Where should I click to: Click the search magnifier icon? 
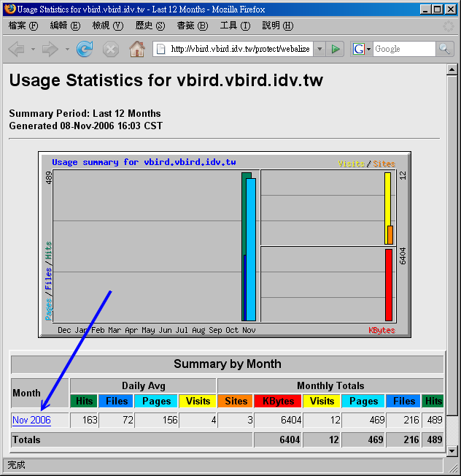pyautogui.click(x=444, y=49)
